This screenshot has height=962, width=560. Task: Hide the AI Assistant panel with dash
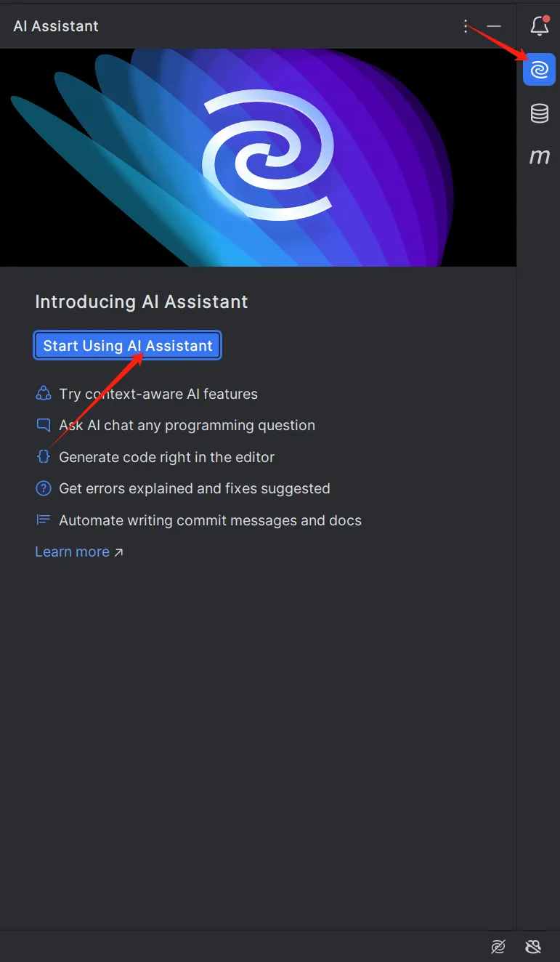click(494, 26)
